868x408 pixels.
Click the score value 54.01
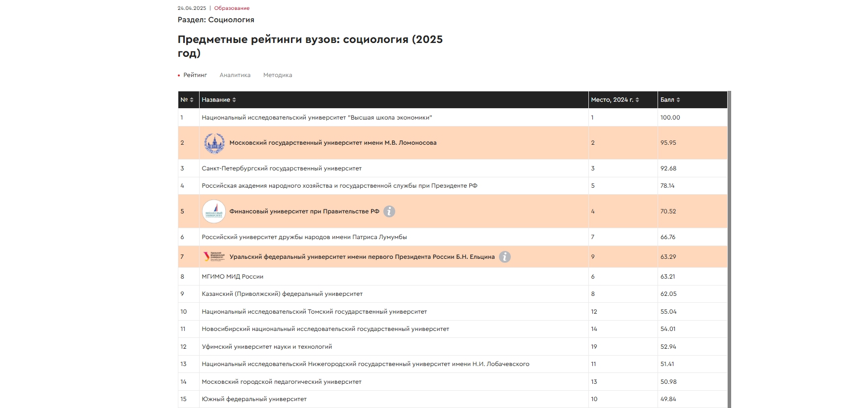click(x=668, y=329)
